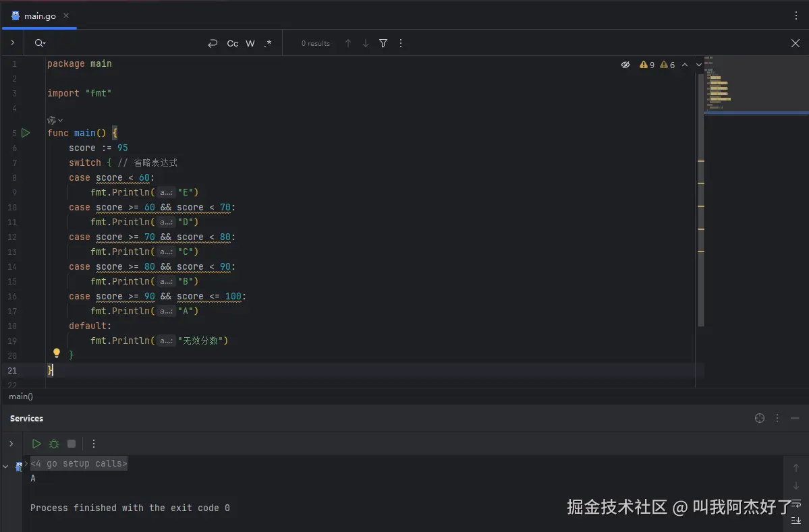Toggle soft-wrap in the console
Image resolution: width=809 pixels, height=532 pixels.
click(796, 504)
